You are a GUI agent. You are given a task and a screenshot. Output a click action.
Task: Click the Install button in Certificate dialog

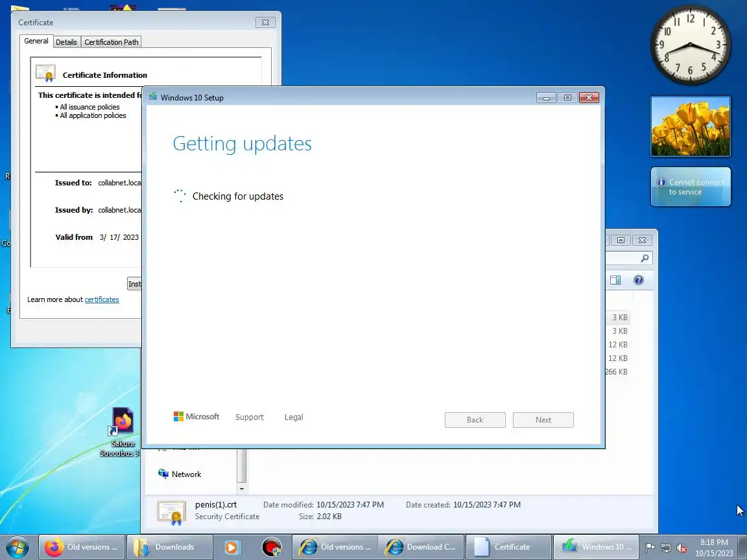point(134,284)
